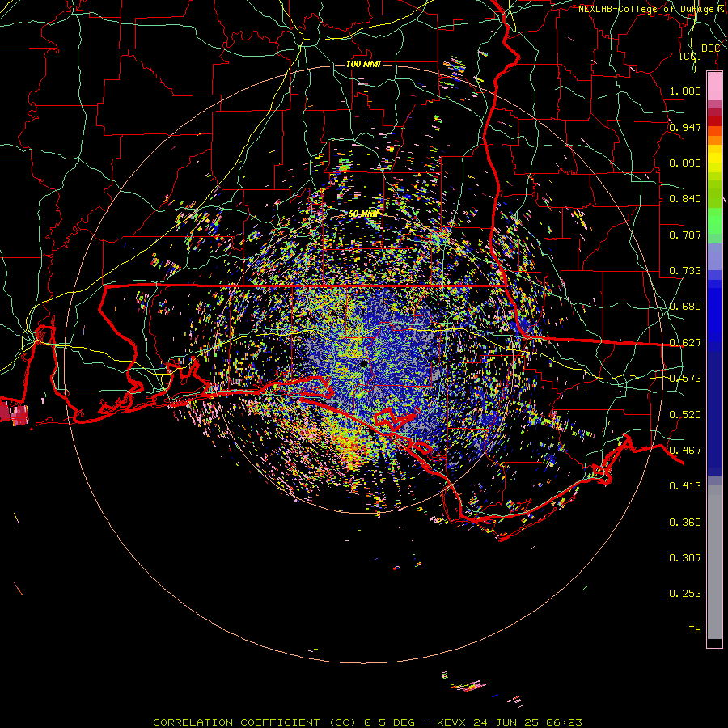Click the 0.307 scale value
The image size is (728, 728).
pyautogui.click(x=685, y=558)
